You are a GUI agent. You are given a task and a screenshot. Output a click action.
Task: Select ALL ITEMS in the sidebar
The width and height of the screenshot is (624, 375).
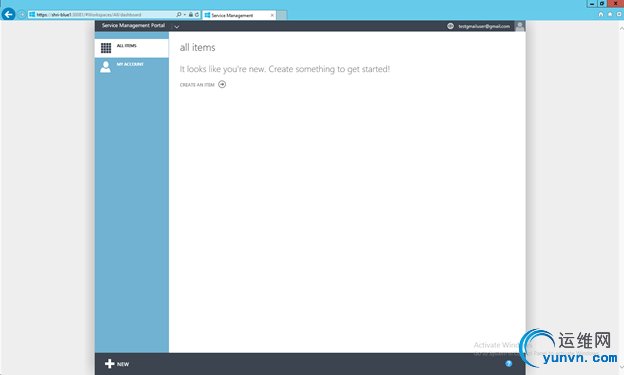coord(132,48)
